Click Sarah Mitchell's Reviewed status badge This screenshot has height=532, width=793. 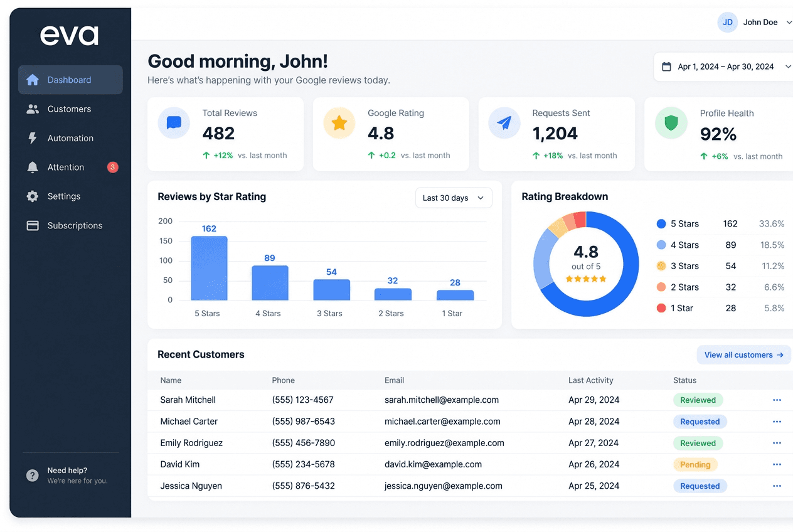point(698,400)
